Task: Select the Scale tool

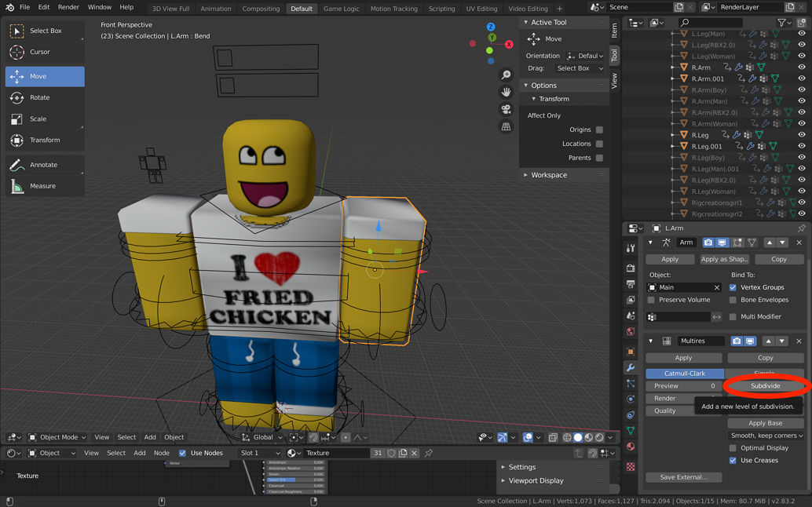Action: click(x=43, y=119)
